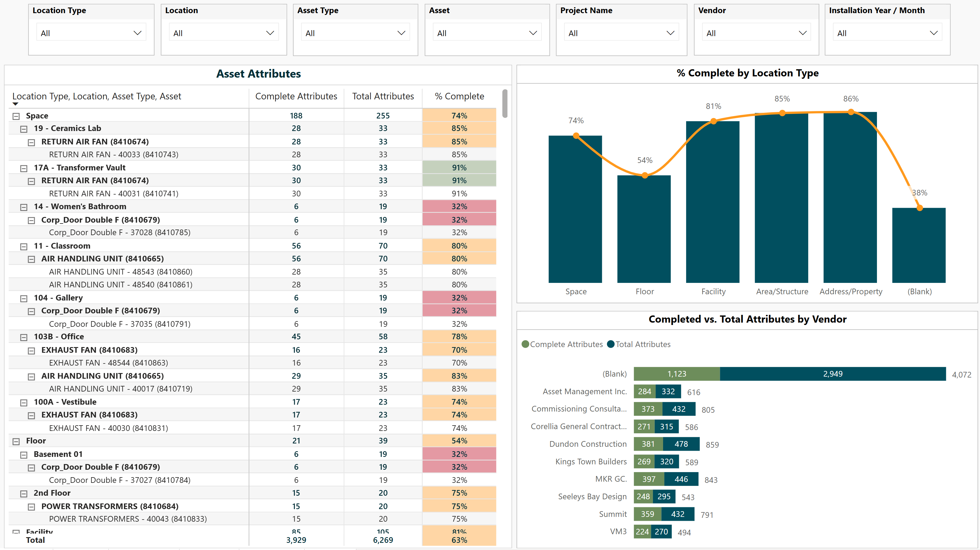Screen dimensions: 980x550
Task: Select the Floor bar in the chart
Action: coord(644,229)
